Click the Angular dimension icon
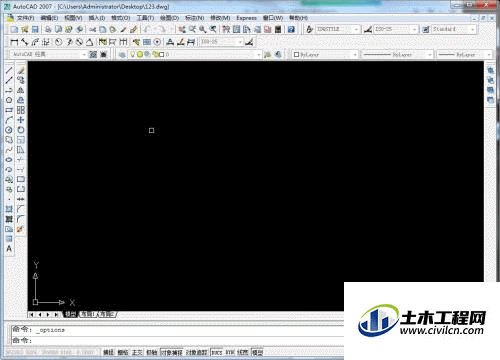The image size is (500, 360). [x=89, y=42]
